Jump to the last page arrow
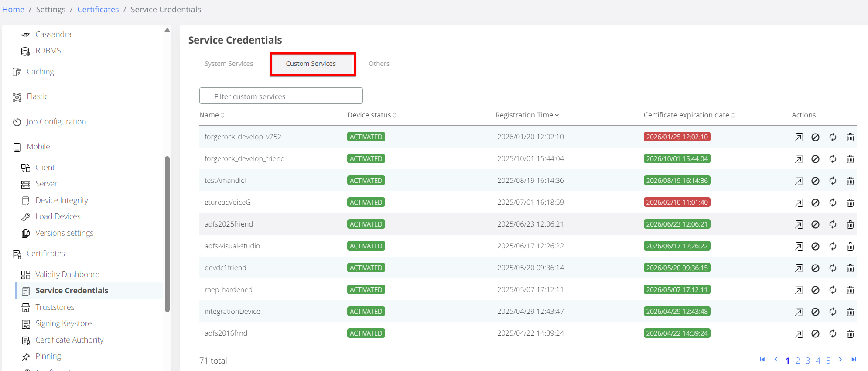Image resolution: width=868 pixels, height=371 pixels. point(854,360)
